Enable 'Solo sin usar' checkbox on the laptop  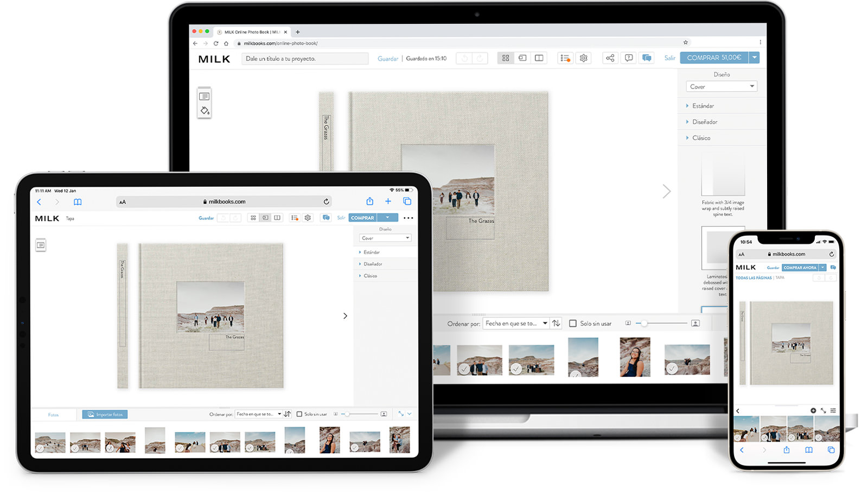[x=573, y=324]
